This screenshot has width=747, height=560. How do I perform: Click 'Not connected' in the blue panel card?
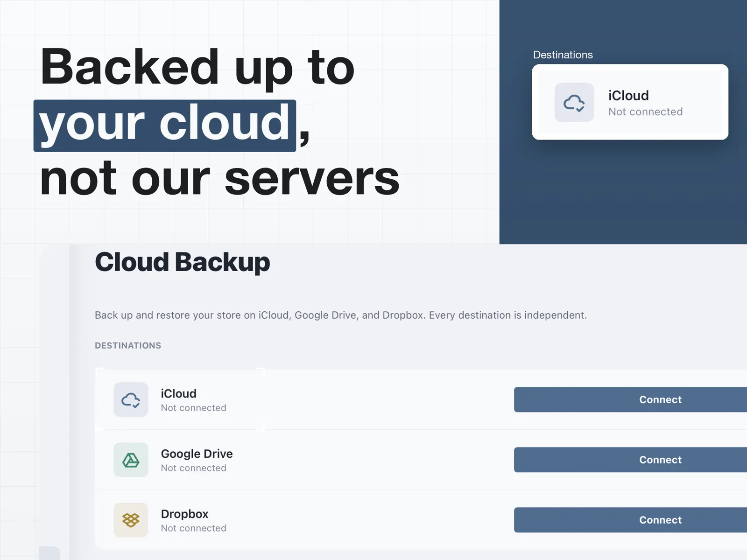click(646, 112)
